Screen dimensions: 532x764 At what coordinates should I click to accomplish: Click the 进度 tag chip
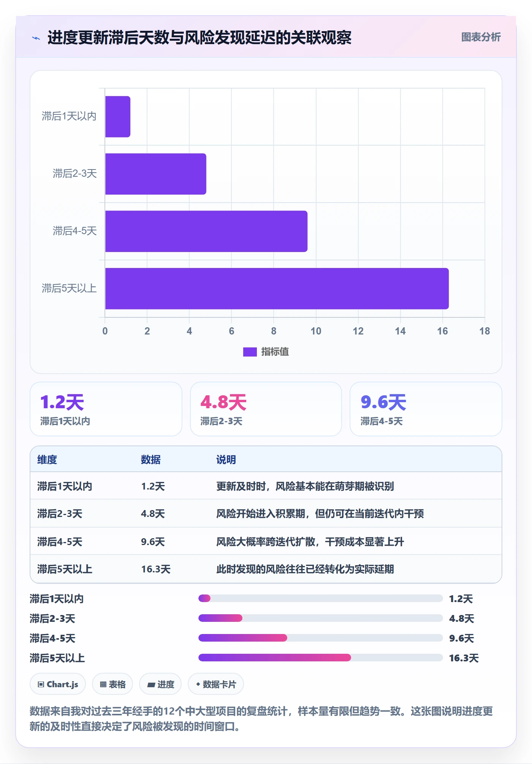160,684
